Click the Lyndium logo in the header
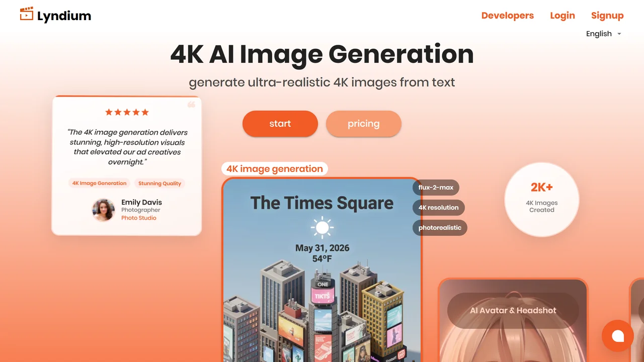This screenshot has height=362, width=644. (x=55, y=16)
